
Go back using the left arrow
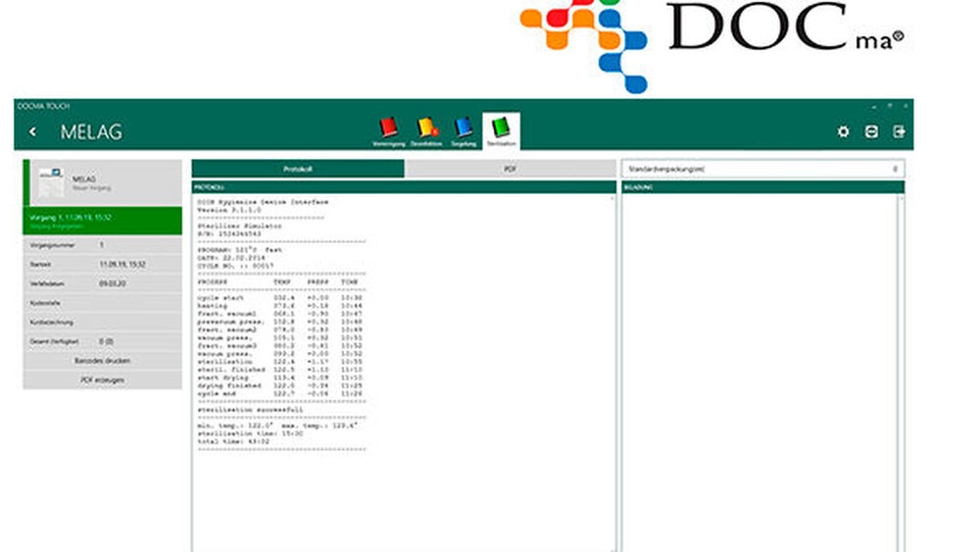coord(33,131)
